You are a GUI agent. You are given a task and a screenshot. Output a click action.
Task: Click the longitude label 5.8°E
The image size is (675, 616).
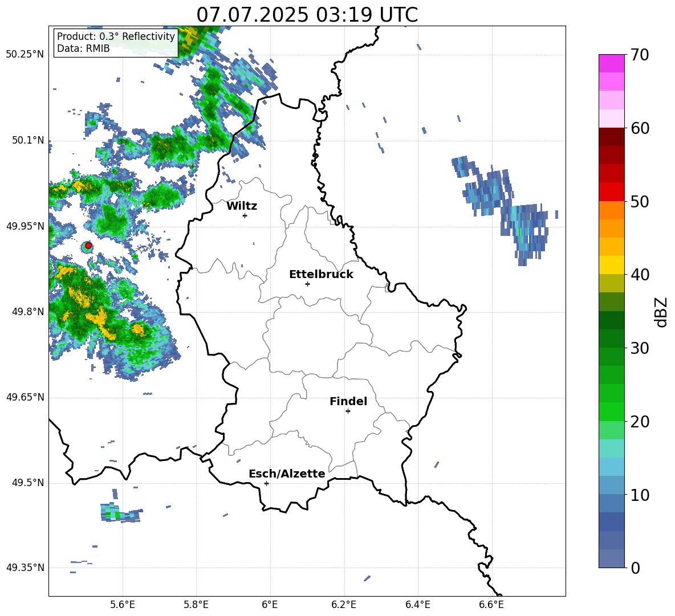[x=196, y=605]
